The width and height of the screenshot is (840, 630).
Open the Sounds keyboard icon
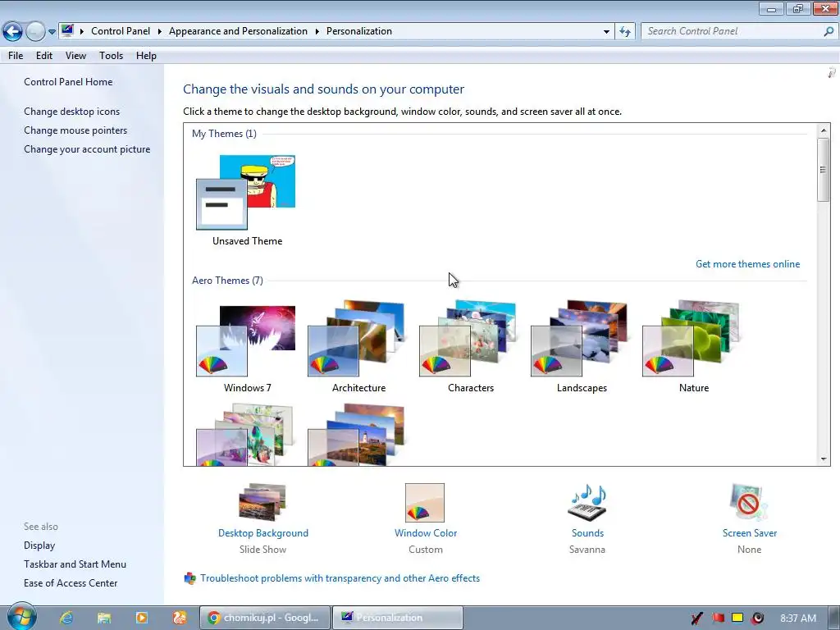[x=587, y=503]
